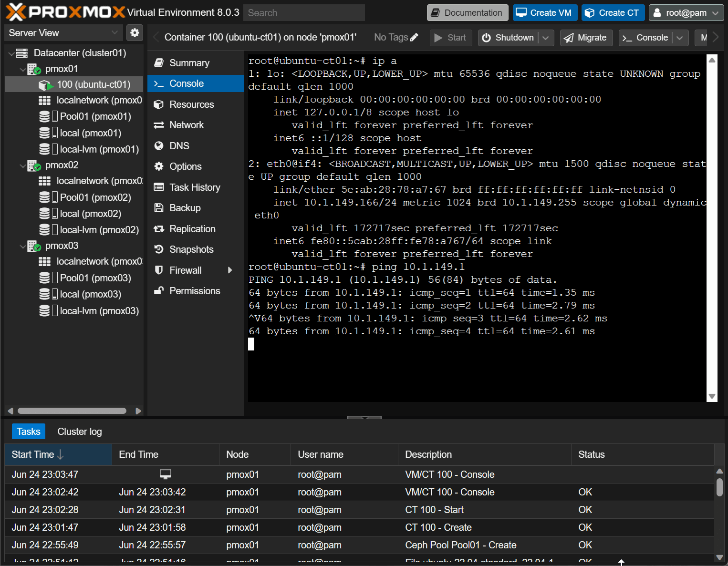The image size is (728, 566).
Task: Collapse the pmox02 node tree
Action: point(23,165)
